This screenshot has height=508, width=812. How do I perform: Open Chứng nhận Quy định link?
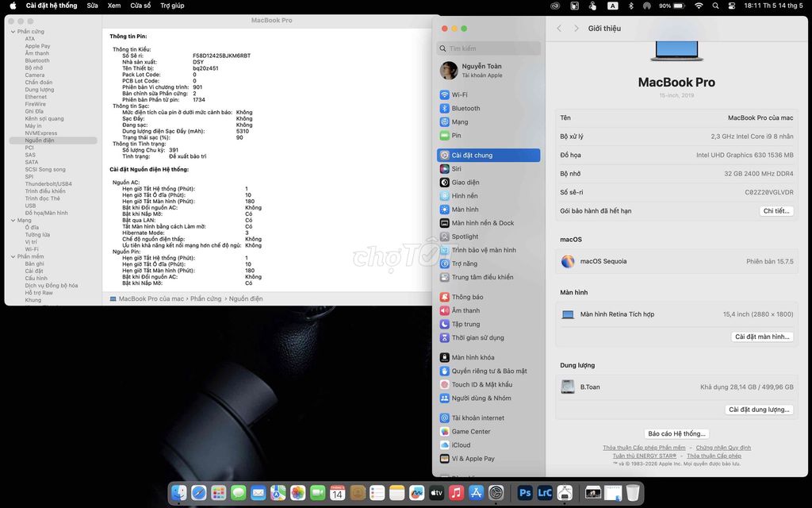point(723,448)
